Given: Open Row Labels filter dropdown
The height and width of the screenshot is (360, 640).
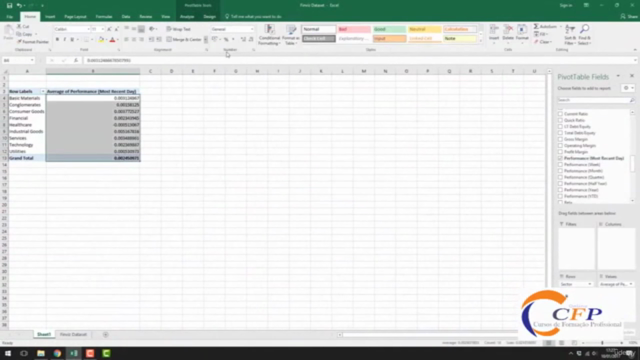Looking at the screenshot, I should (x=42, y=91).
